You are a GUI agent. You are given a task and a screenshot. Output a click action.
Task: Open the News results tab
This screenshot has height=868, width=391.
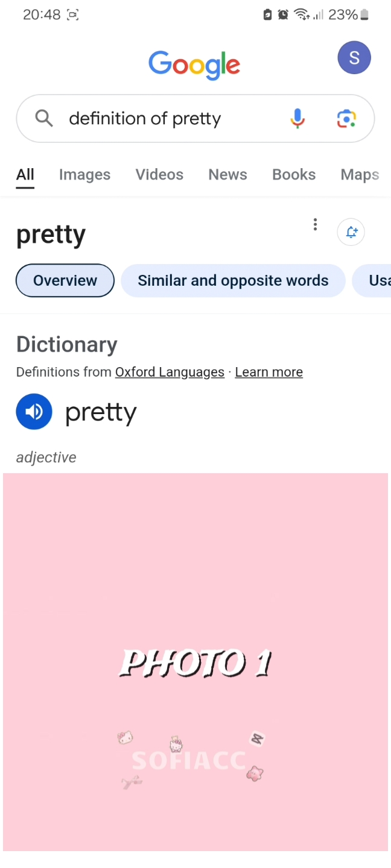pos(227,175)
